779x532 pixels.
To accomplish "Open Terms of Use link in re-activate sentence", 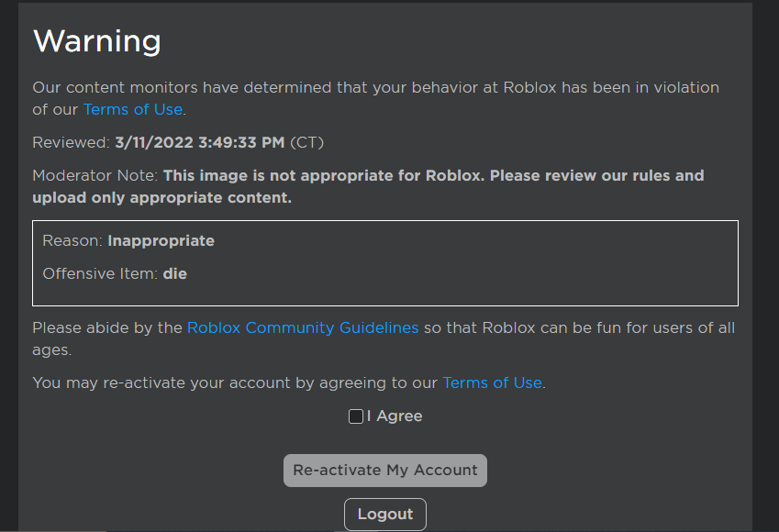I will point(492,383).
